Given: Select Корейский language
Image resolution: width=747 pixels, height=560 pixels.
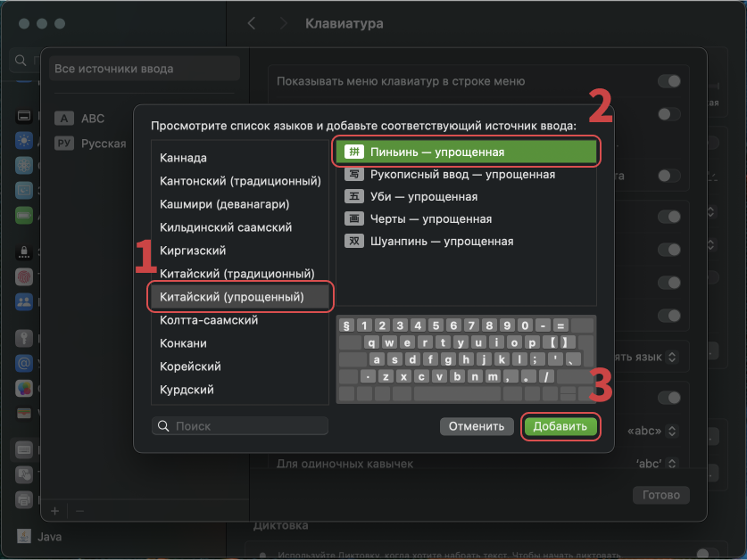Looking at the screenshot, I should pyautogui.click(x=190, y=366).
